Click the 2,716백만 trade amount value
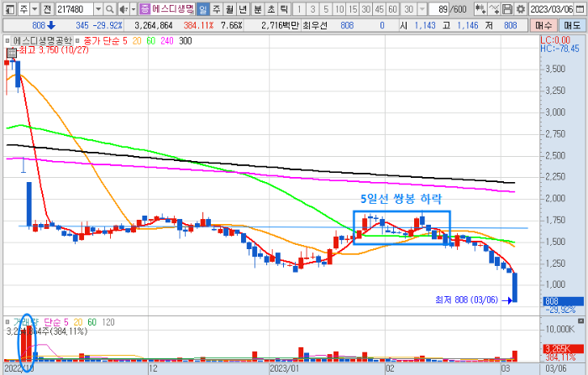The height and width of the screenshot is (375, 588). pyautogui.click(x=280, y=25)
